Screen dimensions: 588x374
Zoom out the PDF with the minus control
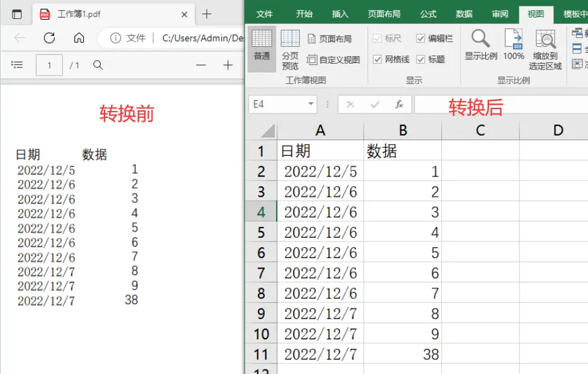[x=200, y=64]
